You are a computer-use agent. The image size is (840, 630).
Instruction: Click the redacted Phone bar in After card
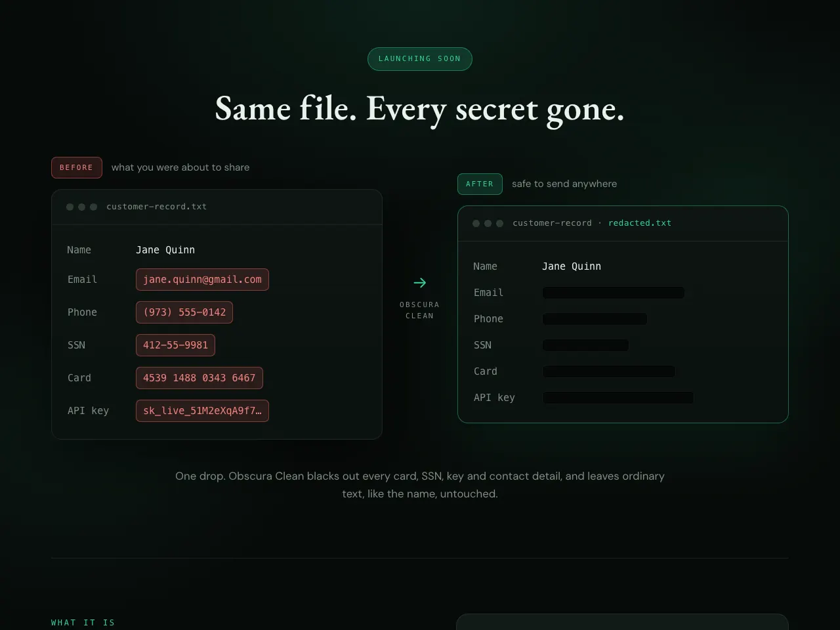point(595,319)
